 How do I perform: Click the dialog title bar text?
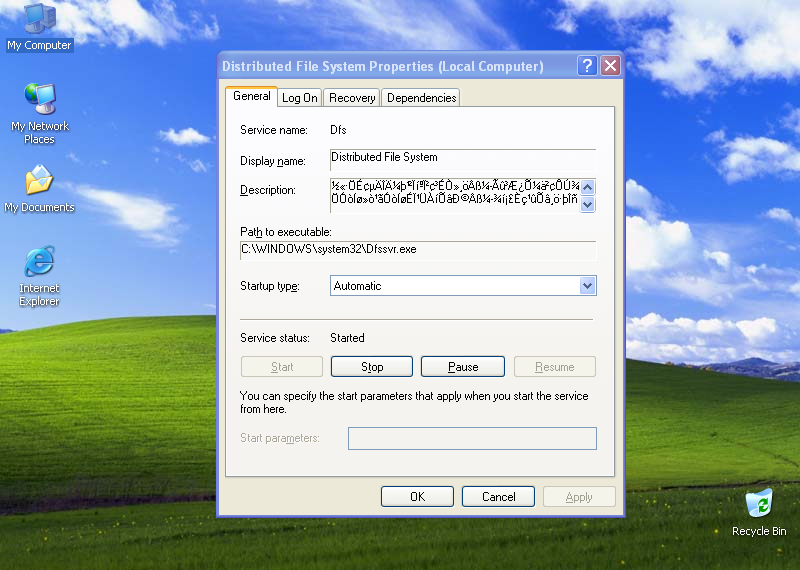[x=383, y=66]
